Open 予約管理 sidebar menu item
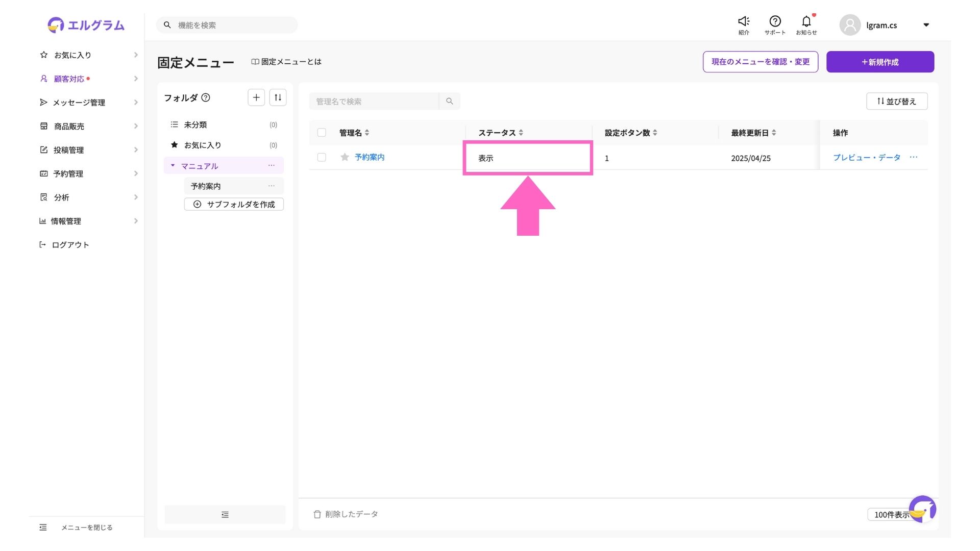Image resolution: width=980 pixels, height=551 pixels. (68, 174)
